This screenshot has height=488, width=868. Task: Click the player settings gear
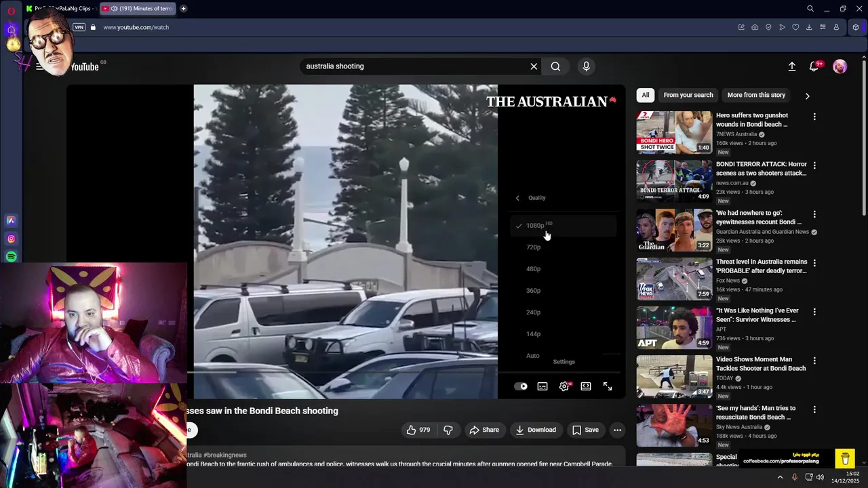(564, 386)
